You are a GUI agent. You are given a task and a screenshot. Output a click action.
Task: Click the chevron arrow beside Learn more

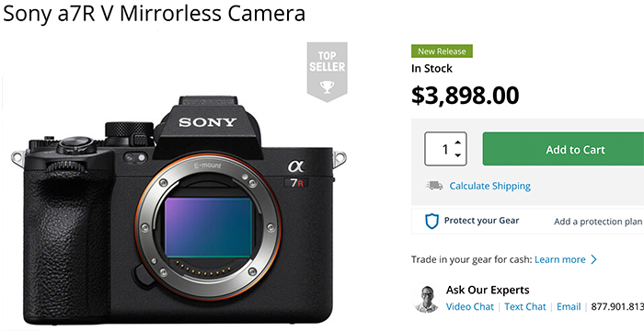click(x=593, y=259)
